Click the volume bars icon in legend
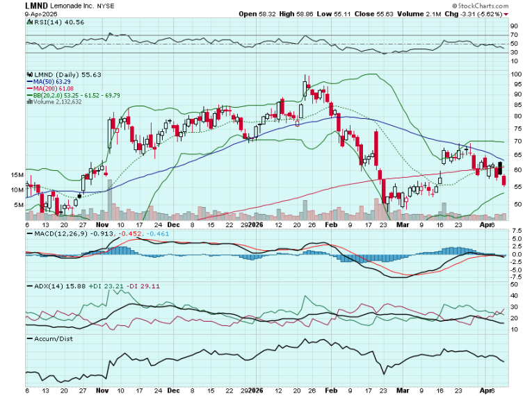Screen dimensions: 532x396 [29, 101]
